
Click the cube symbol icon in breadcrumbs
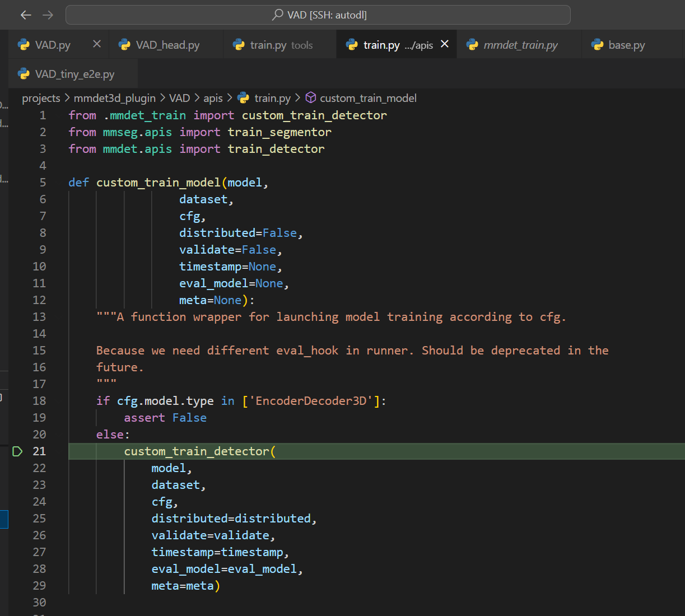[x=310, y=98]
